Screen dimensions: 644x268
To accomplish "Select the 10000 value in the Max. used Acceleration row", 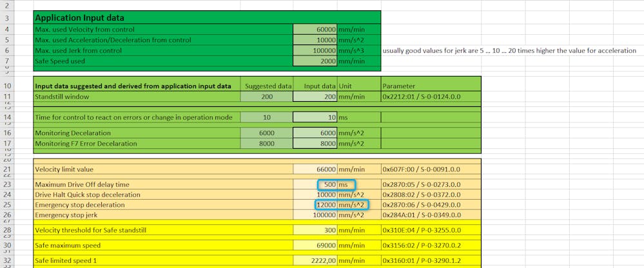I will 315,40.
